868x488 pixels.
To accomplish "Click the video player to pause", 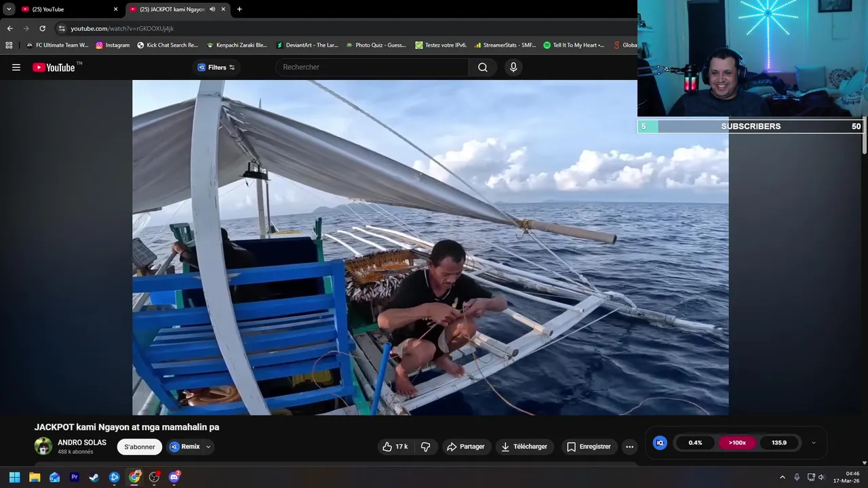I will (431, 247).
